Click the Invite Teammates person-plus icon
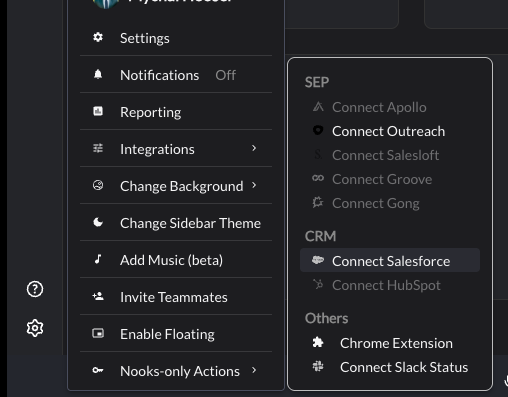The image size is (508, 397). click(x=98, y=296)
